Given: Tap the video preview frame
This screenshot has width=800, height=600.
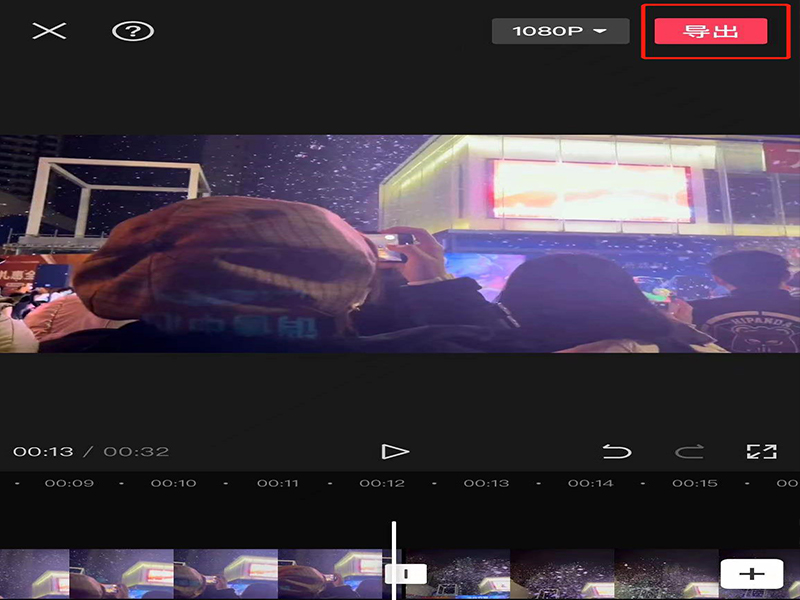Looking at the screenshot, I should [400, 243].
